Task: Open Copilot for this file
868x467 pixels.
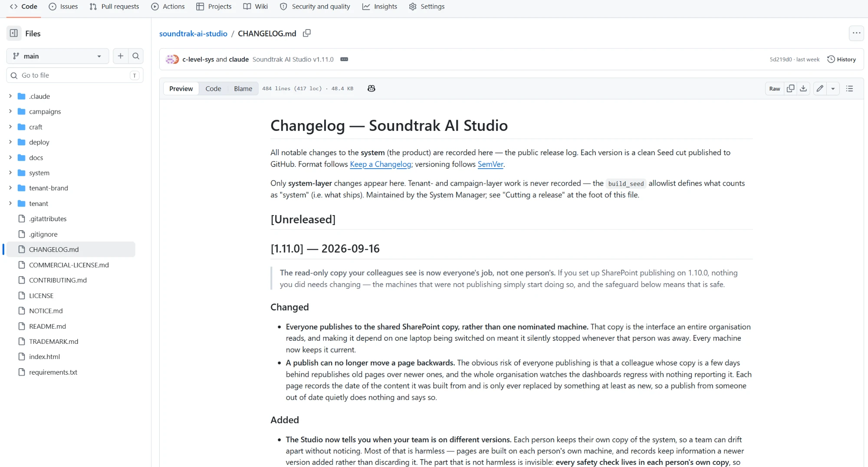Action: tap(372, 88)
